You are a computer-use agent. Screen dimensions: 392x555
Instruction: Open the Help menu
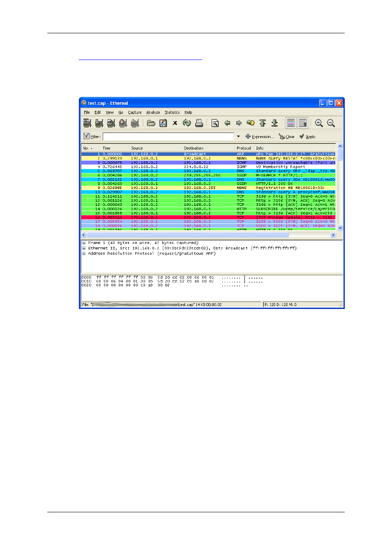(188, 112)
